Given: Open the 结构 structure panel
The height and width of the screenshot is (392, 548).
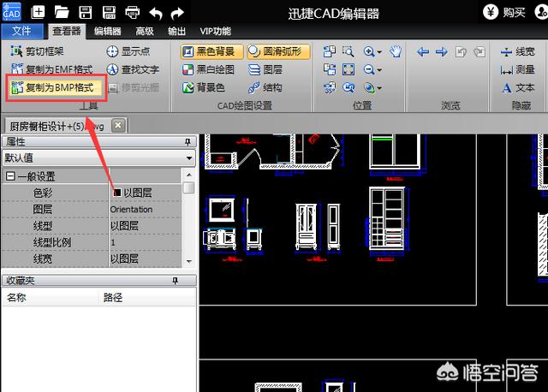Looking at the screenshot, I should click(265, 87).
